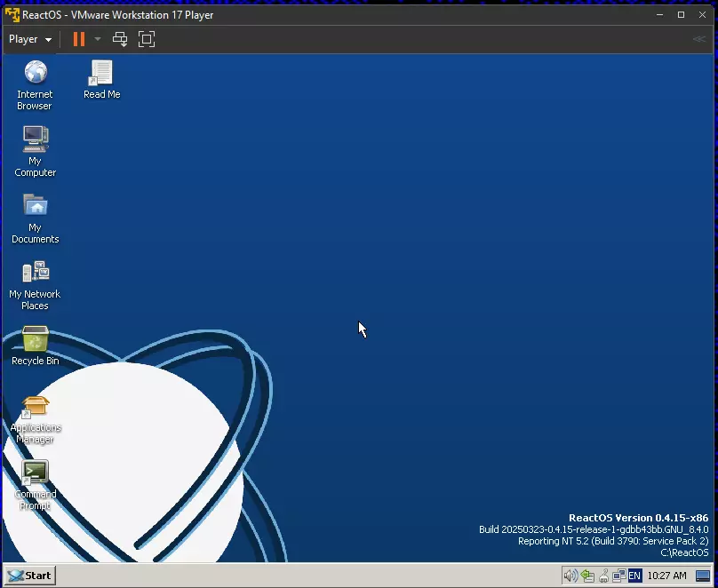Viewport: 718px width, 588px height.
Task: Click the collapse chevrons at toolbar right
Action: click(x=698, y=39)
